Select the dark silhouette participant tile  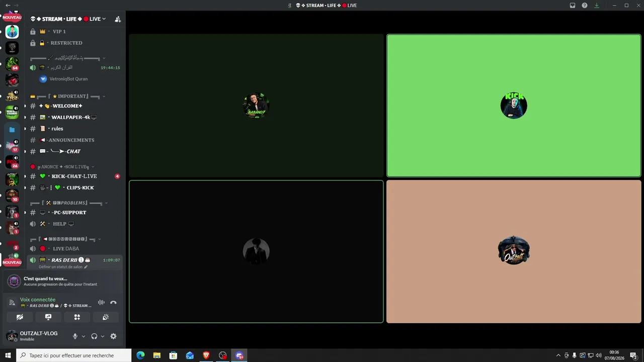[256, 251]
